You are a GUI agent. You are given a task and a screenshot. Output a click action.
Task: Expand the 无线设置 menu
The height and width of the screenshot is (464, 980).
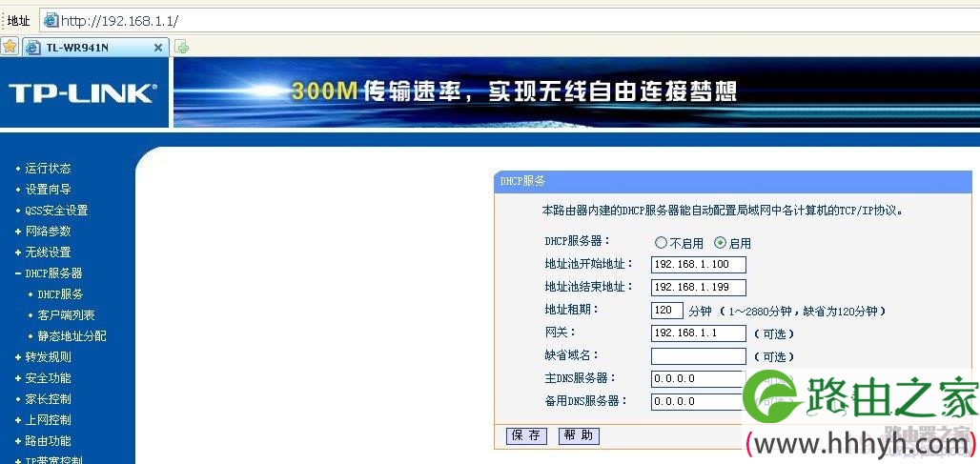(x=48, y=252)
